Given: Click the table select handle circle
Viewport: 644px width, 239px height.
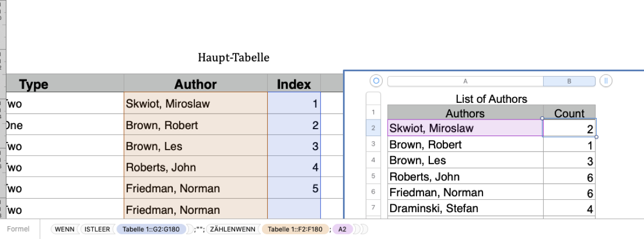Looking at the screenshot, I should click(x=376, y=81).
